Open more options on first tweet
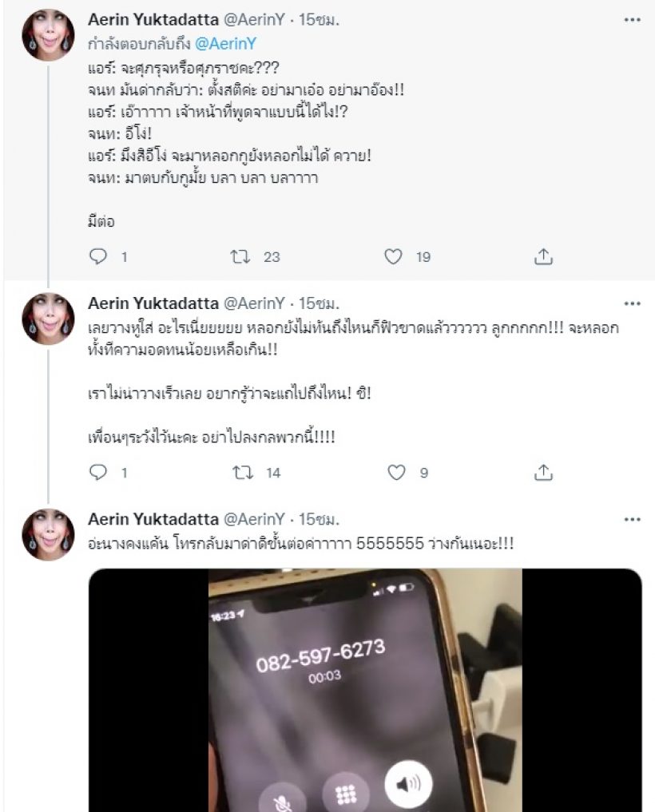655x812 pixels. coord(632,20)
